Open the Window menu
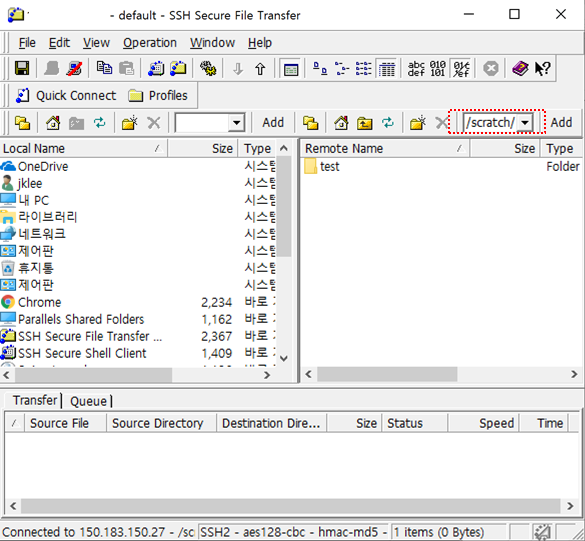Viewport: 585px width, 541px height. tap(212, 43)
